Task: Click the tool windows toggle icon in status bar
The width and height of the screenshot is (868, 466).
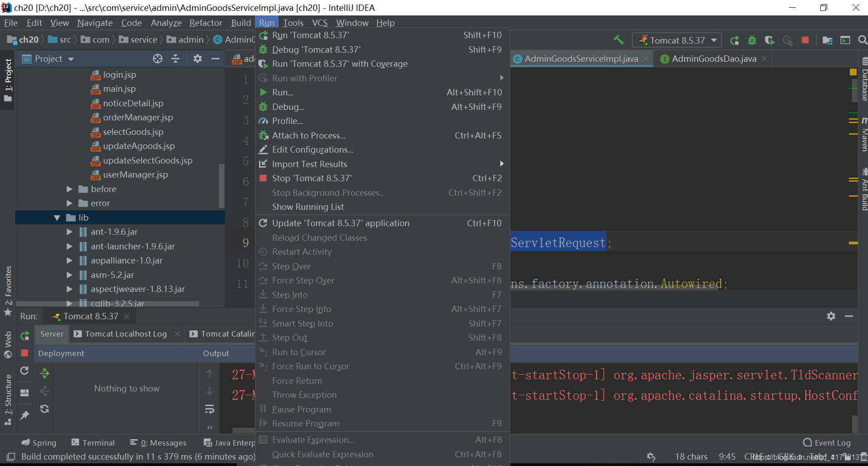Action: (11, 456)
